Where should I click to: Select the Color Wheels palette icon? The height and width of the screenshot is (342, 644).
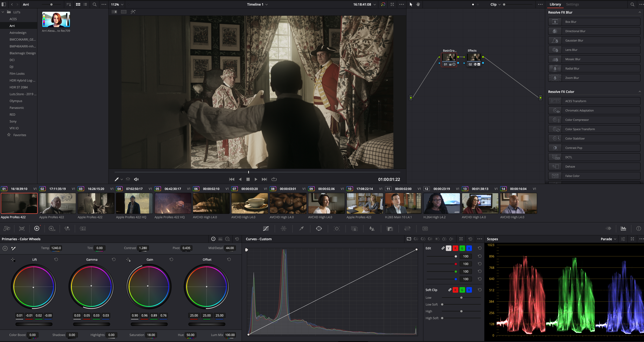coord(37,228)
